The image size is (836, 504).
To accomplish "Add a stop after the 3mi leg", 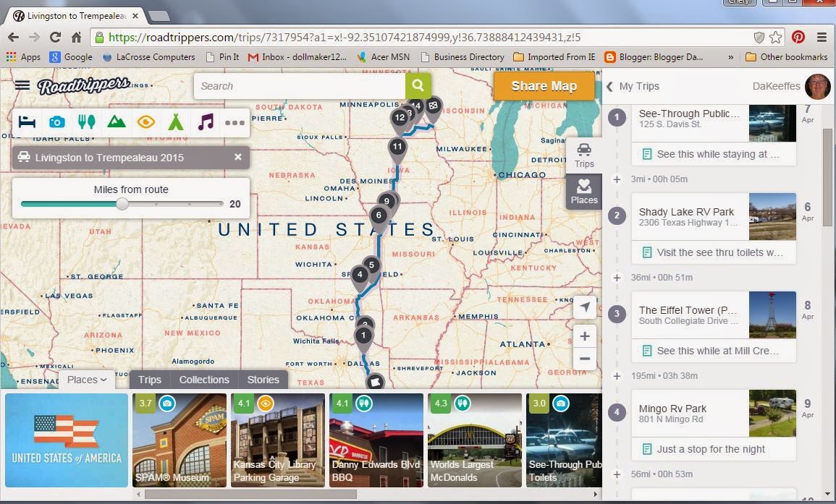I will click(x=617, y=179).
